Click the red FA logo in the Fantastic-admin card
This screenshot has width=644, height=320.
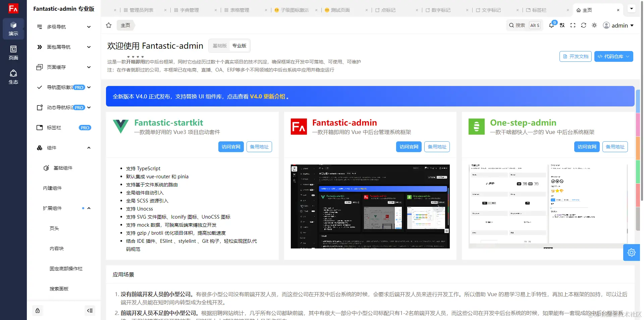299,127
